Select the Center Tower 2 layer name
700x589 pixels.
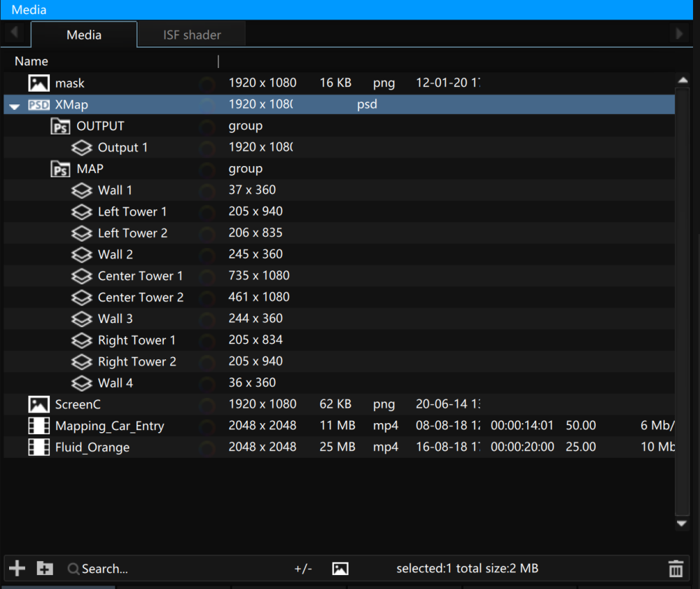[x=141, y=298]
